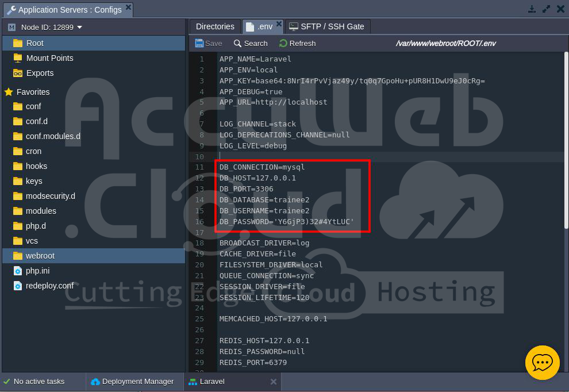Switch to the Directories tab
Image resolution: width=569 pixels, height=392 pixels.
[x=215, y=26]
